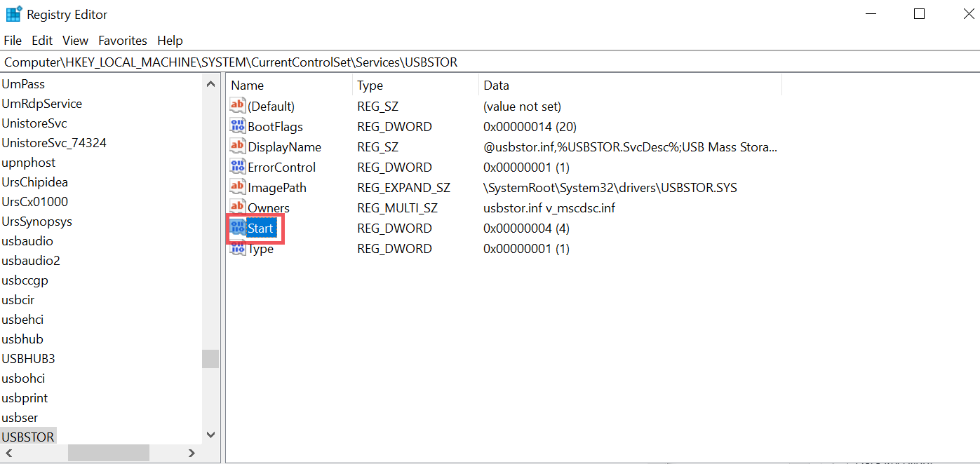980x464 pixels.
Task: Select the usbohci key
Action: pos(23,378)
